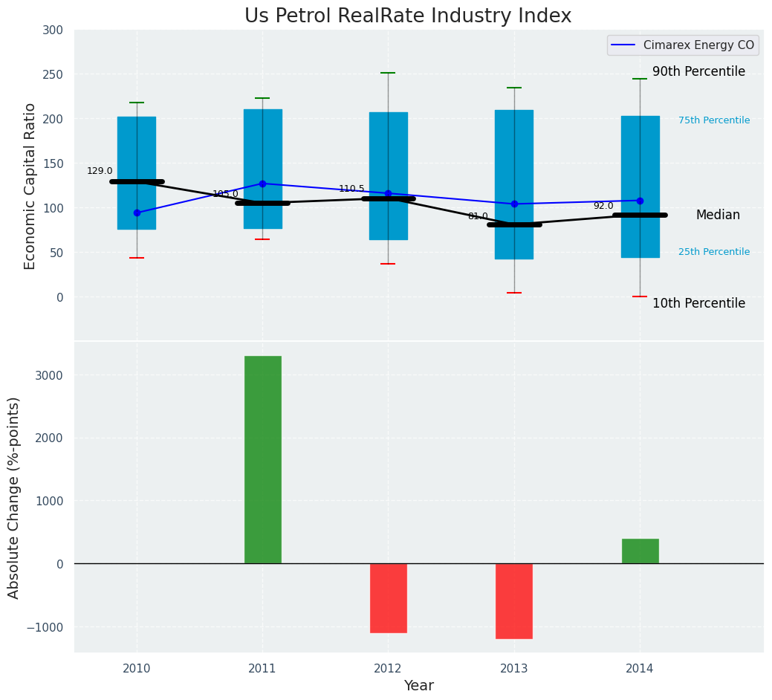Click the Cimarex Energy CO legend entry

point(683,45)
